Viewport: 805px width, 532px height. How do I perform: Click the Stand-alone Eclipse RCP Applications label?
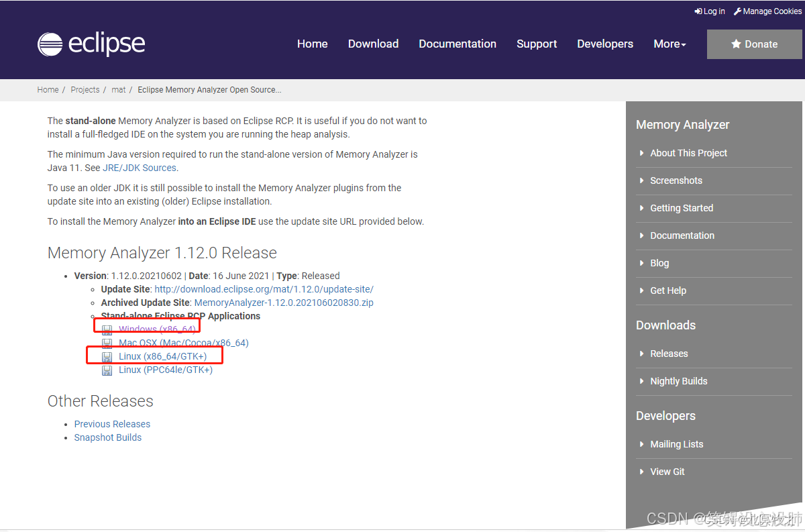coord(180,316)
